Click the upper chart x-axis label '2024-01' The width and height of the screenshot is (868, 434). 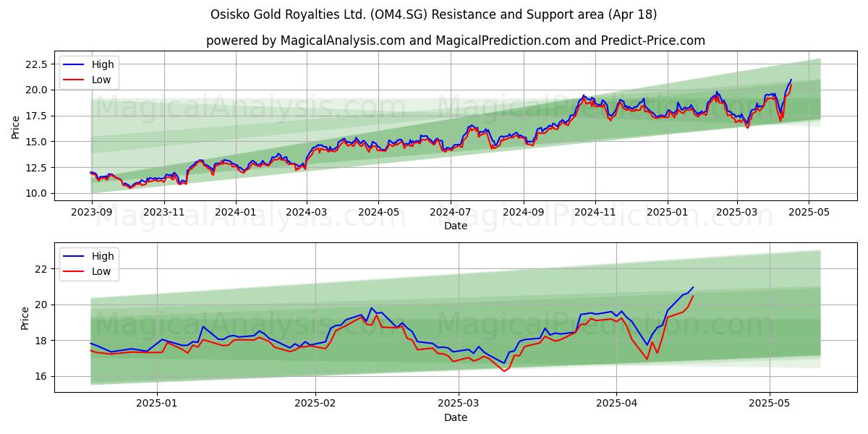(236, 213)
